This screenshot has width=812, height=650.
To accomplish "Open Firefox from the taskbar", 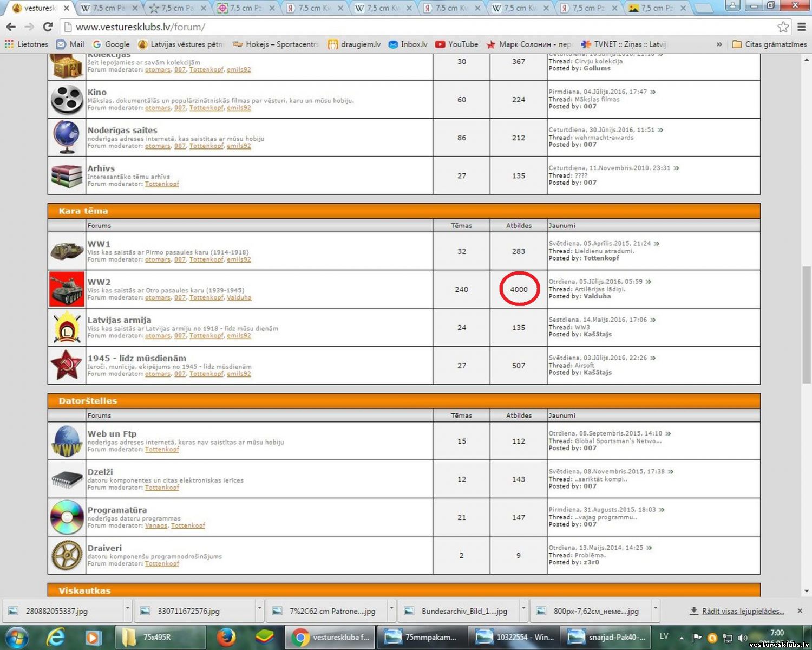I will point(226,637).
